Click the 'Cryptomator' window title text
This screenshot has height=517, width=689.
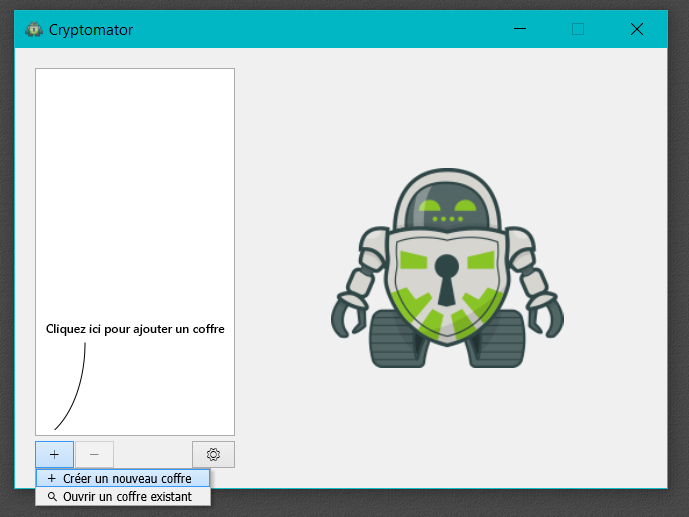click(x=91, y=30)
